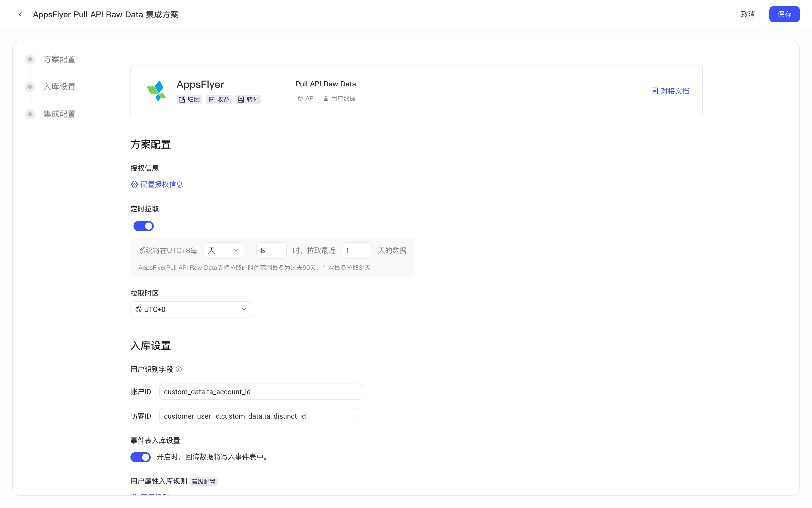Open the 天 frequency dropdown
Screen dimensions: 812x508
tap(224, 250)
